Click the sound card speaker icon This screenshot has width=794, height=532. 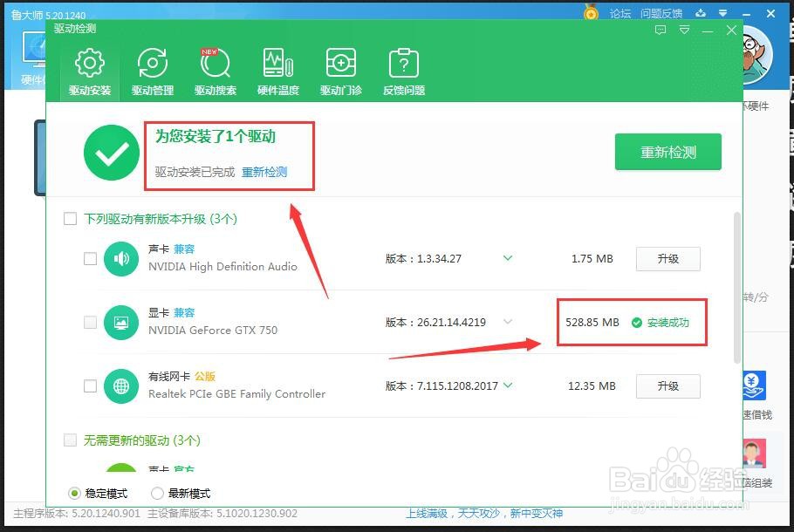121,259
